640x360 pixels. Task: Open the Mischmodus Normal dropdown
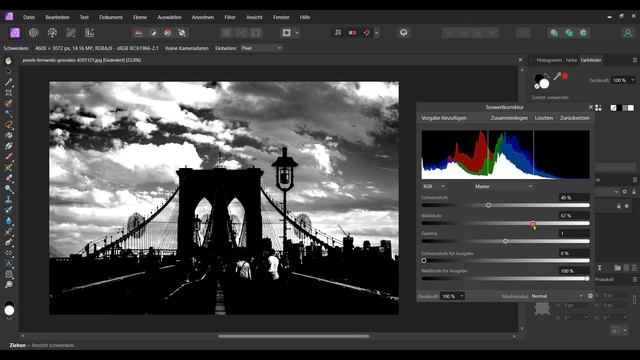tap(557, 296)
